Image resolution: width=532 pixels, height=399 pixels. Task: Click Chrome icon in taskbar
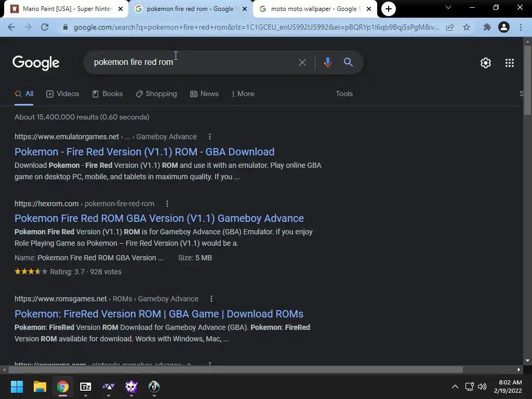63,387
